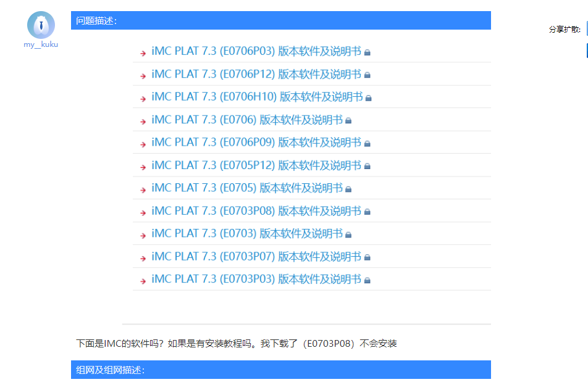Open iMC PLAT 7.3 (E0703) software link

point(247,234)
